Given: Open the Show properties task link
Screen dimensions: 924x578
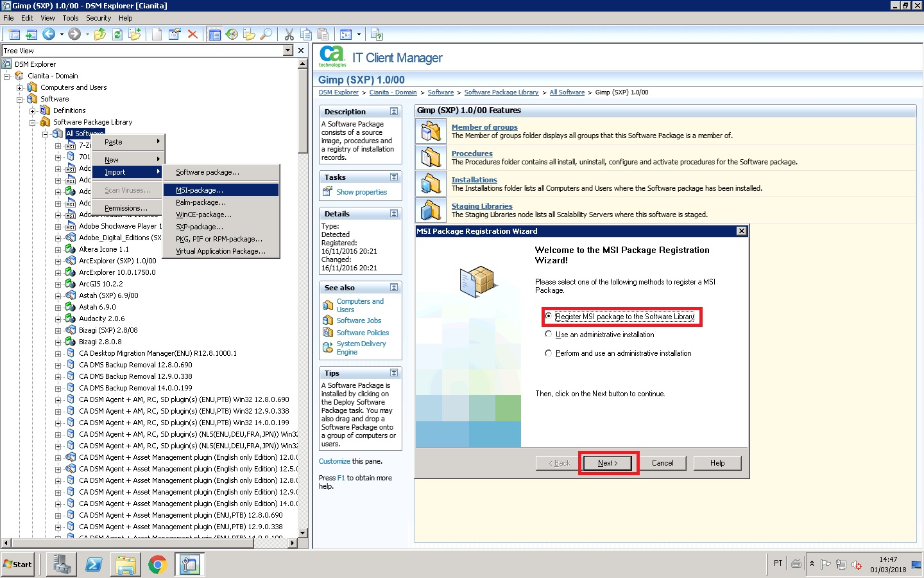Looking at the screenshot, I should [361, 192].
